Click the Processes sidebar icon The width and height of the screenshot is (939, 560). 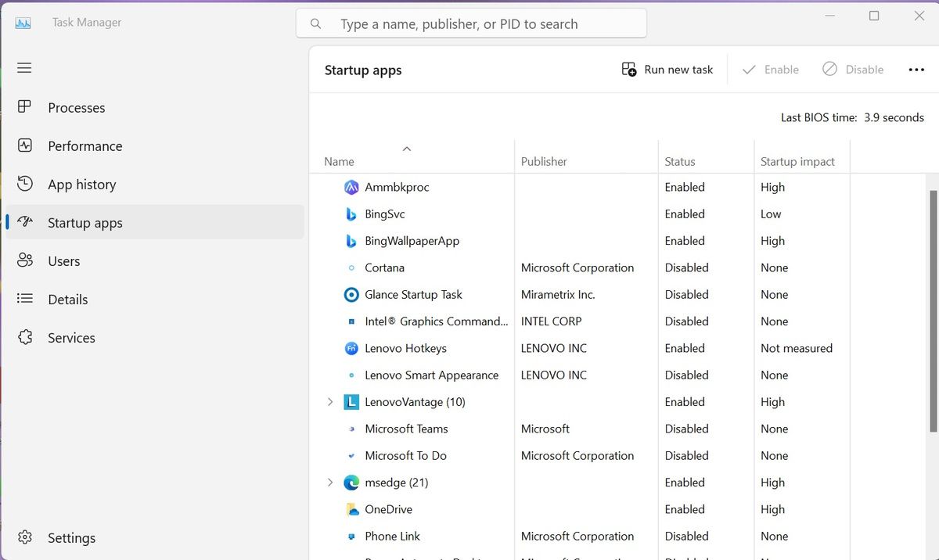25,107
